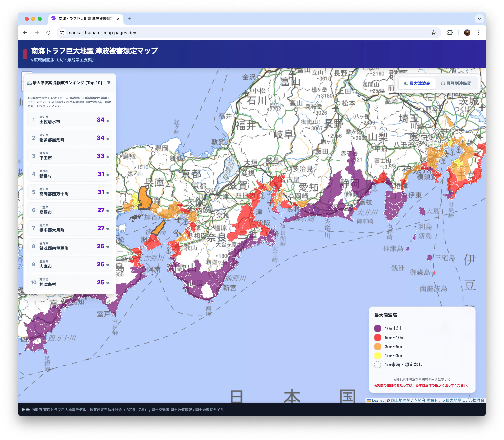Open 内閣府 南海トラフ巨大地震モデル検討会 link
Image resolution: width=504 pixels, height=440 pixels.
click(449, 400)
